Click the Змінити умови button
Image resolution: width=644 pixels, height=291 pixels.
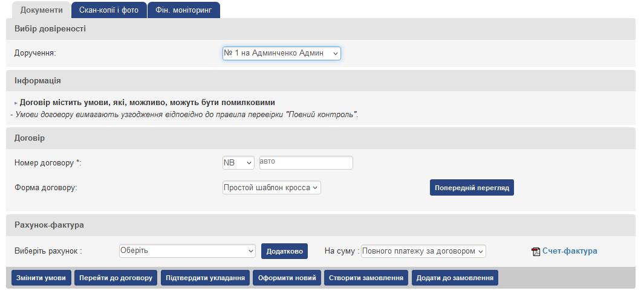tap(41, 278)
